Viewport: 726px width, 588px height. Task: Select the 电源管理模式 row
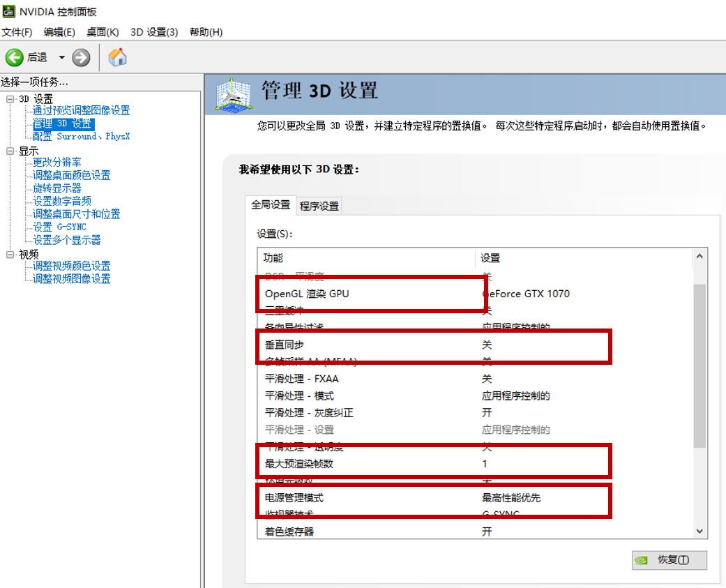tap(475, 498)
